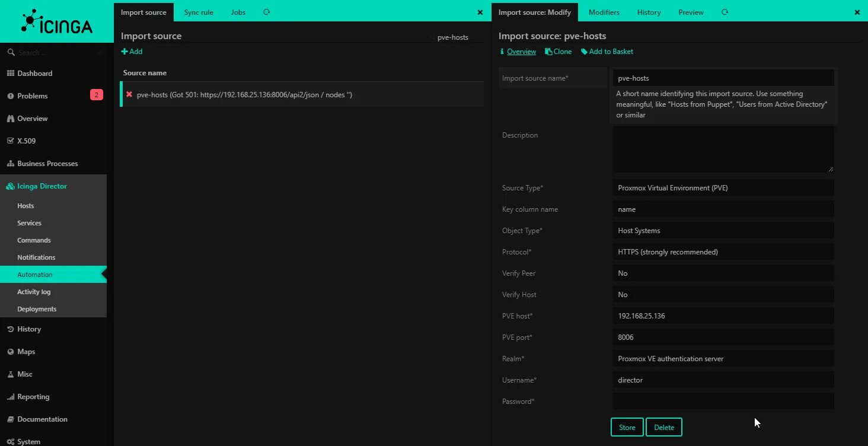Open Automation under Icinga Director
868x446 pixels.
(x=53, y=275)
